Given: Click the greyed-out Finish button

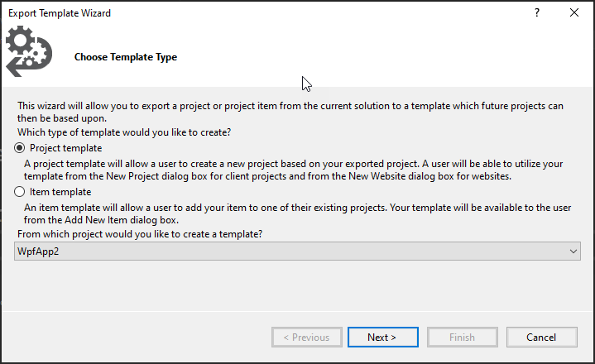Looking at the screenshot, I should [463, 337].
